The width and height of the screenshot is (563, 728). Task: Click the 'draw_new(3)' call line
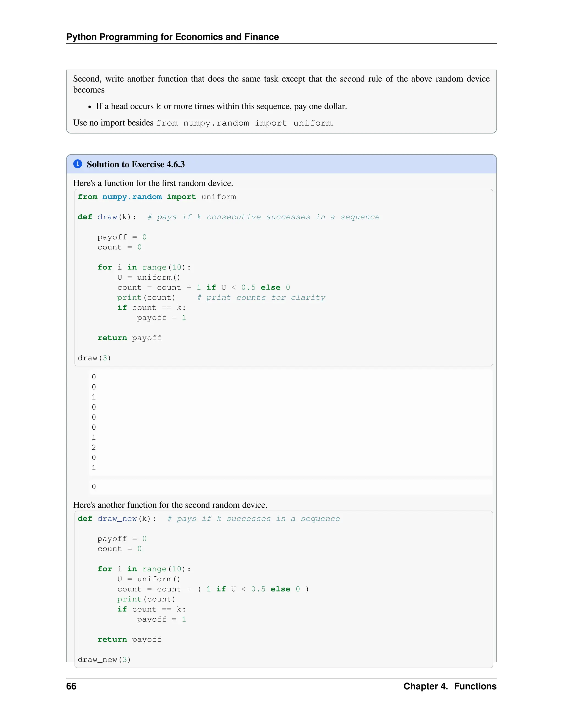click(104, 660)
